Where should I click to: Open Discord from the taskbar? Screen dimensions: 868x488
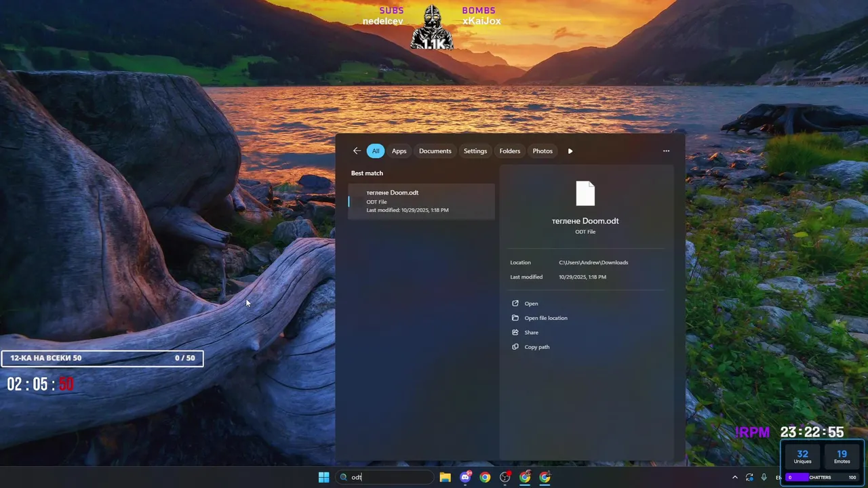[x=465, y=477]
